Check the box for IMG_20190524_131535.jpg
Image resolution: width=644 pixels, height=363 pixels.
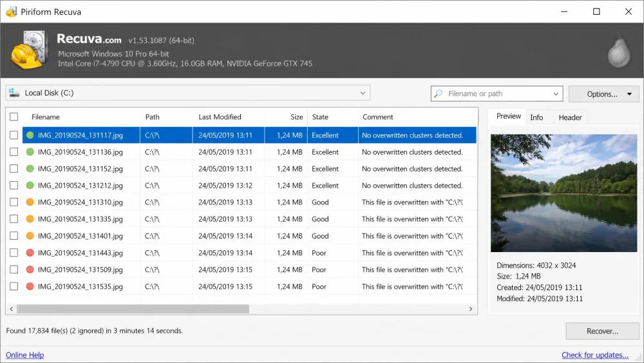[14, 286]
